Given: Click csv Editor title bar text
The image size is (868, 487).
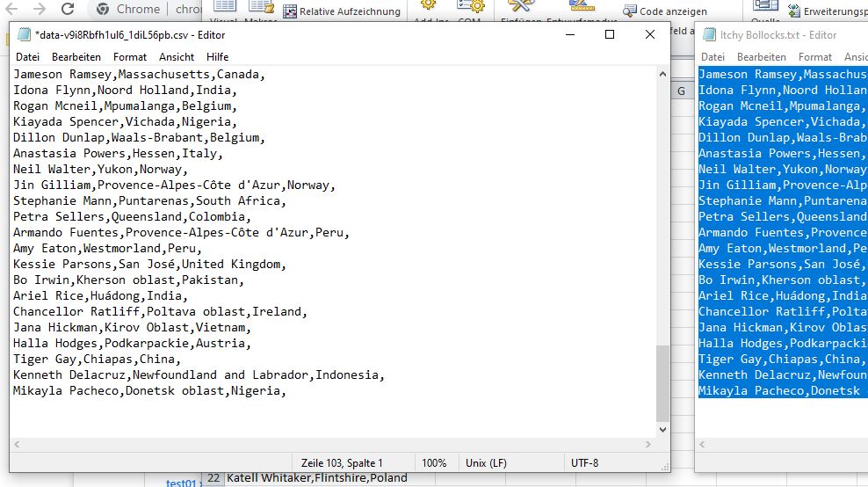Looking at the screenshot, I should tap(130, 35).
